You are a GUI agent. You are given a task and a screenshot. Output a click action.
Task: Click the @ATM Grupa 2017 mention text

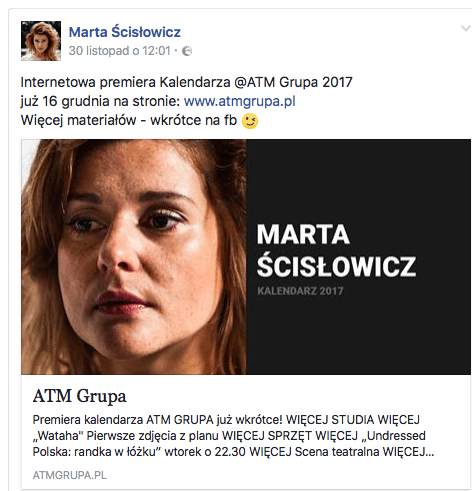pyautogui.click(x=293, y=82)
